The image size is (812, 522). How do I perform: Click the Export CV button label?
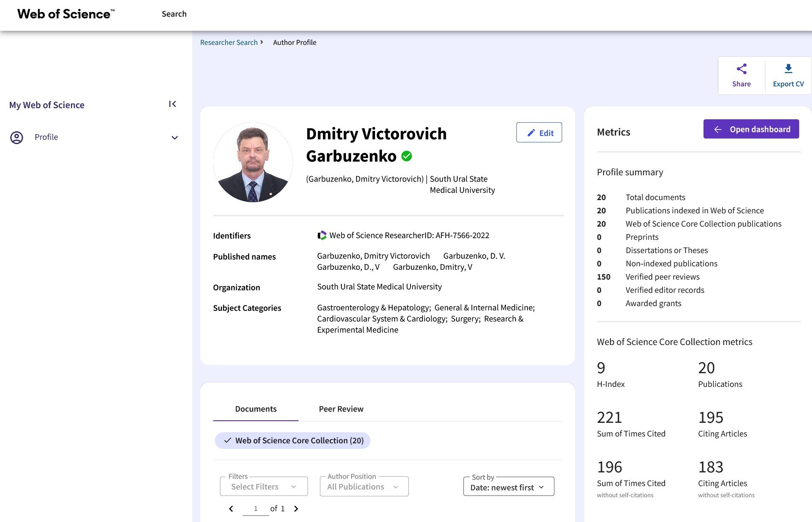click(x=789, y=84)
